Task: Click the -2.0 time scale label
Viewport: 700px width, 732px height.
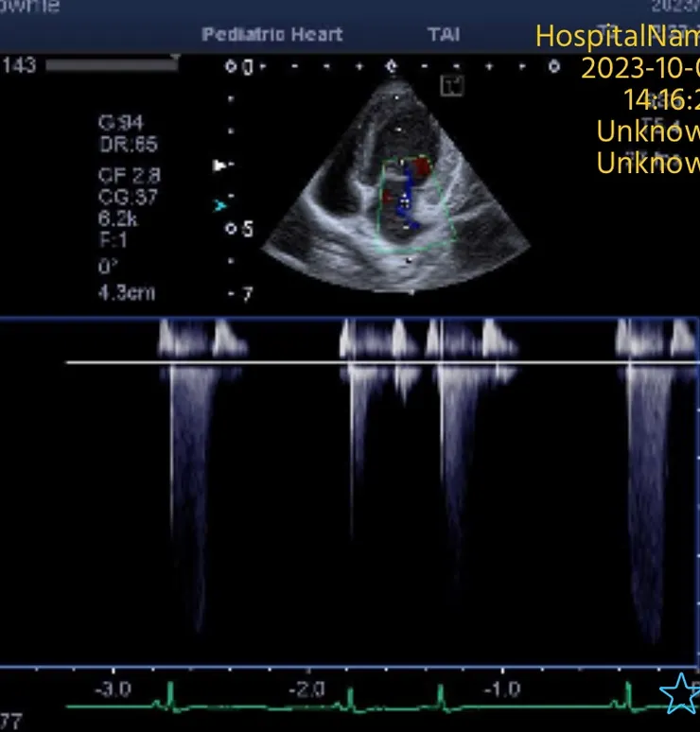Action: point(306,689)
